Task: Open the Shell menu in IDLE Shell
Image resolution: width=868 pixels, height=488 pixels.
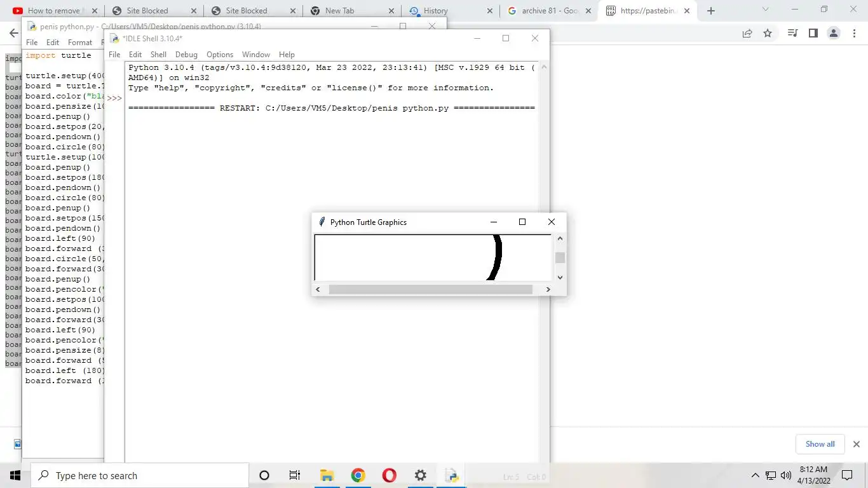Action: 158,55
